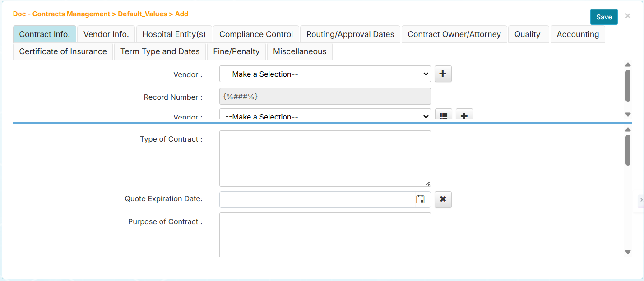Click the plus icon next to the second Vendor field
This screenshot has width=644, height=281.
pyautogui.click(x=464, y=115)
